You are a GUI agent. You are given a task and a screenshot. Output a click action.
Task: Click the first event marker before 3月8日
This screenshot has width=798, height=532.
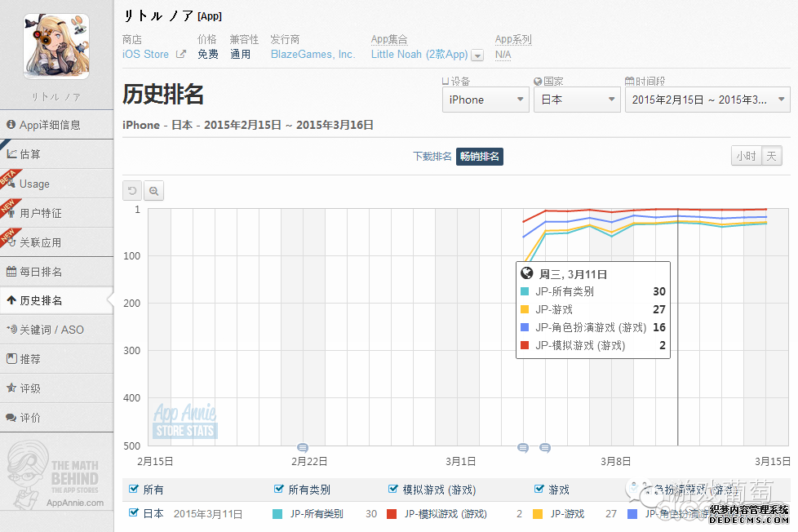pos(523,448)
